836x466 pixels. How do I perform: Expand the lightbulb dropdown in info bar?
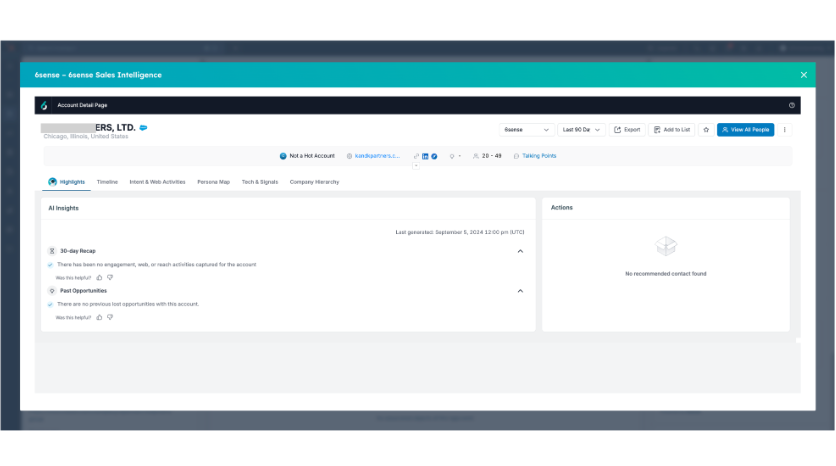coord(455,156)
